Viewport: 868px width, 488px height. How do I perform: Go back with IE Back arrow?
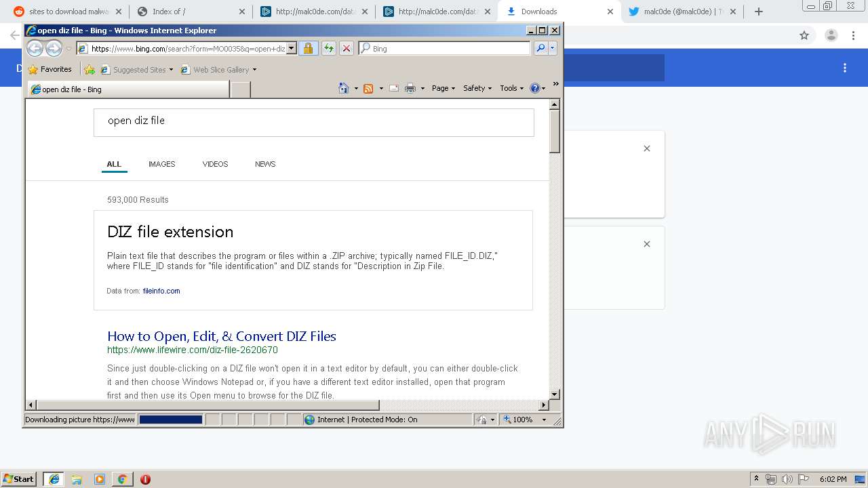[35, 48]
